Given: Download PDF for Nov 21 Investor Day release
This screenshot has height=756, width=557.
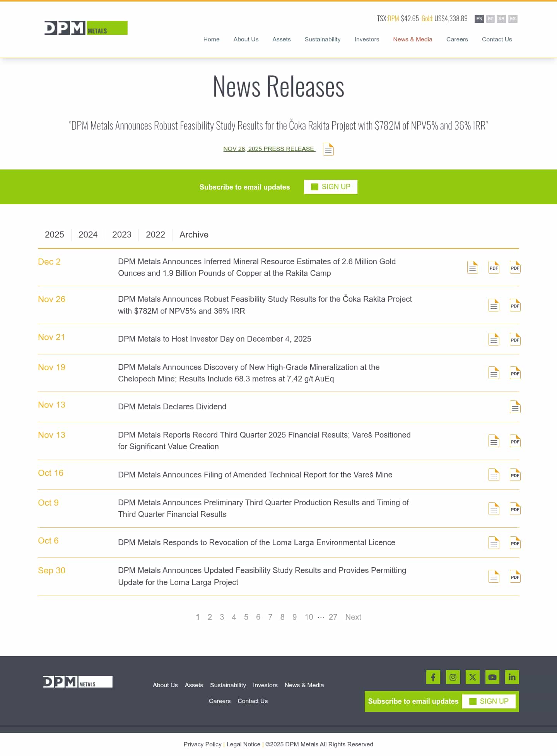Looking at the screenshot, I should click(515, 339).
